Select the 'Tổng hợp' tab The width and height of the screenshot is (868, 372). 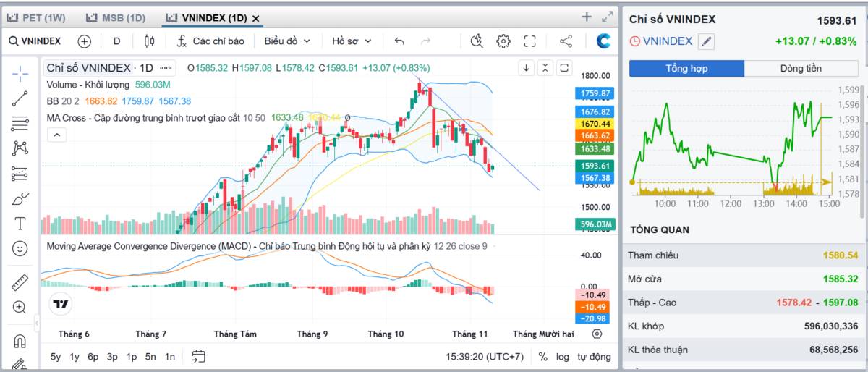pyautogui.click(x=686, y=69)
